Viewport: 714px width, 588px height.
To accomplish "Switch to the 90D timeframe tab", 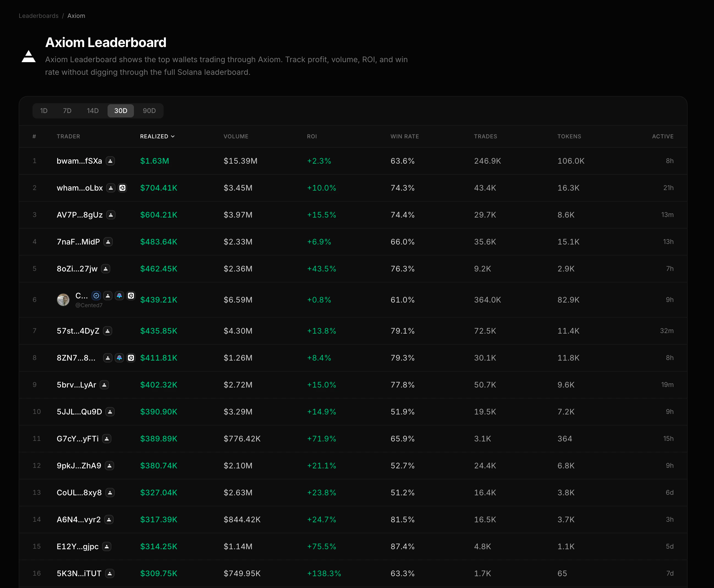I will 149,111.
